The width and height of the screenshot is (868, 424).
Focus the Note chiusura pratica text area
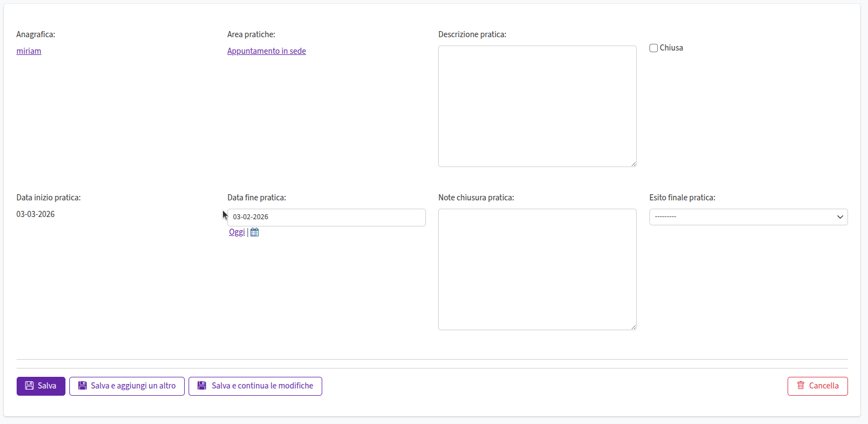[x=537, y=269]
